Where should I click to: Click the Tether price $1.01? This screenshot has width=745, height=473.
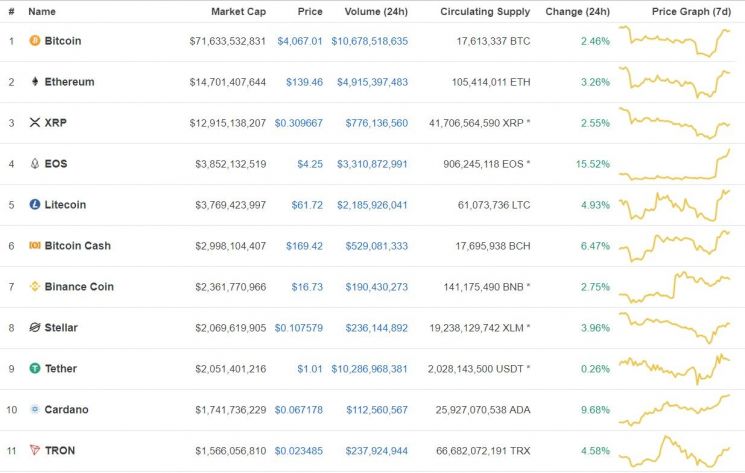pyautogui.click(x=309, y=369)
